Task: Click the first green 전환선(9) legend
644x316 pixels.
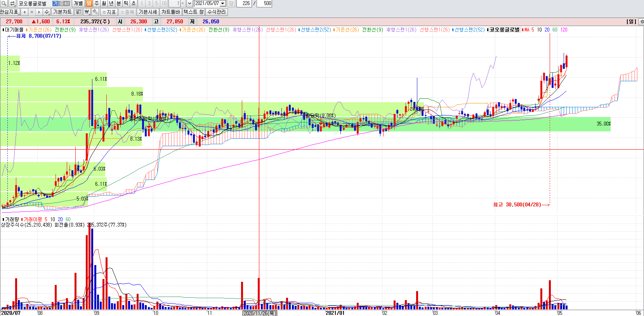Action: click(65, 30)
